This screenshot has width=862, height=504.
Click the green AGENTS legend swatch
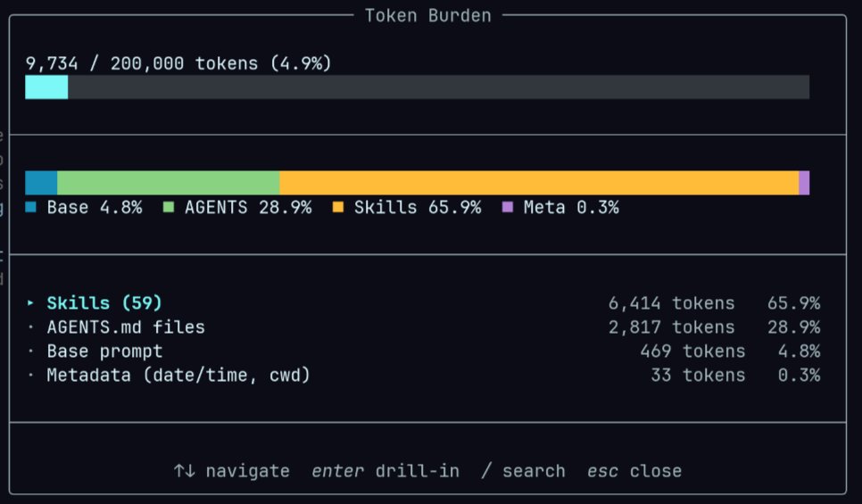click(169, 207)
